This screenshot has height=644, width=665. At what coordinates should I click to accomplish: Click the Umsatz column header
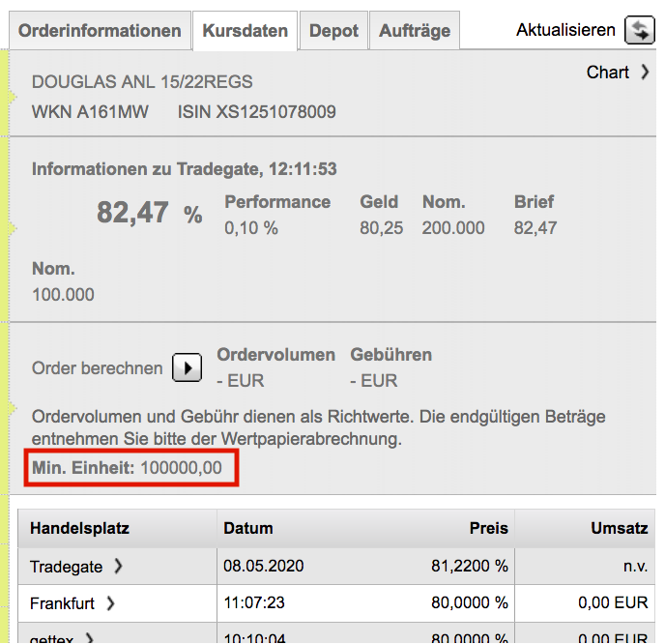[x=619, y=529]
